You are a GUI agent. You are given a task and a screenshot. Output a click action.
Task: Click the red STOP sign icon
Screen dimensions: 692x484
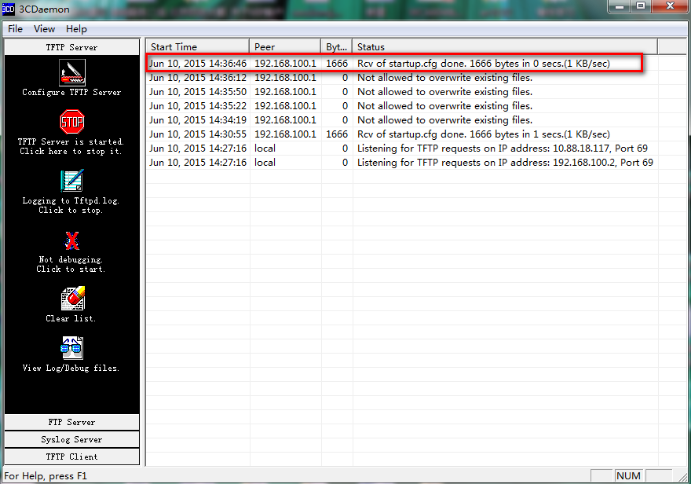point(72,121)
